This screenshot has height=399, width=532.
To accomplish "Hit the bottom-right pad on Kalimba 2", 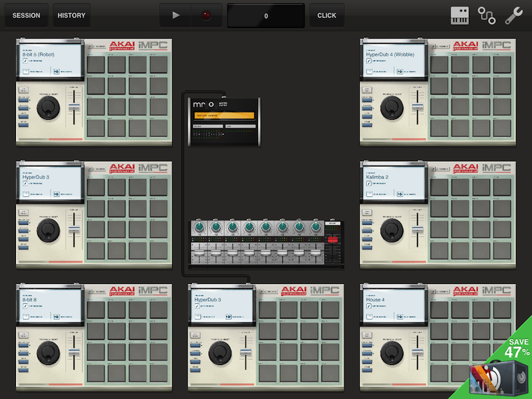I will 502,251.
